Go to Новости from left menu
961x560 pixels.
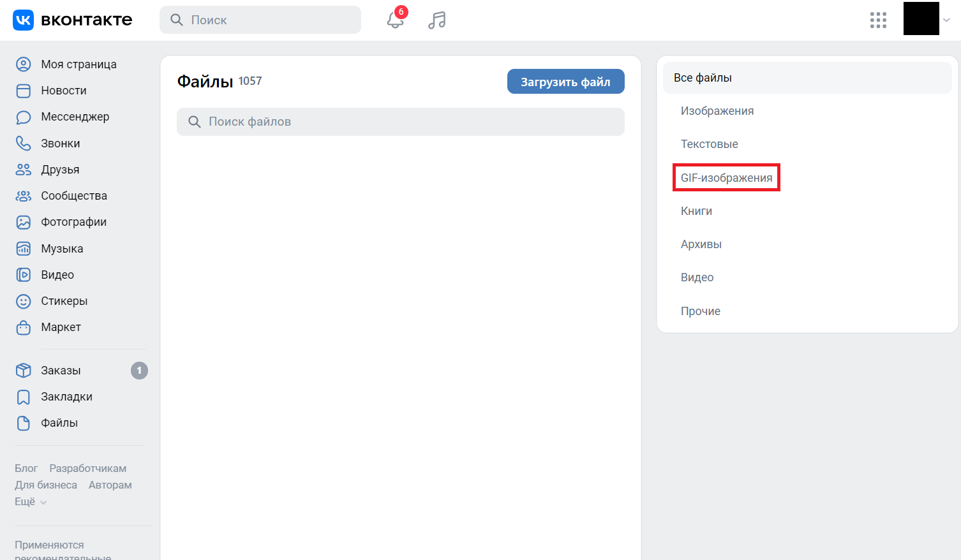(64, 91)
